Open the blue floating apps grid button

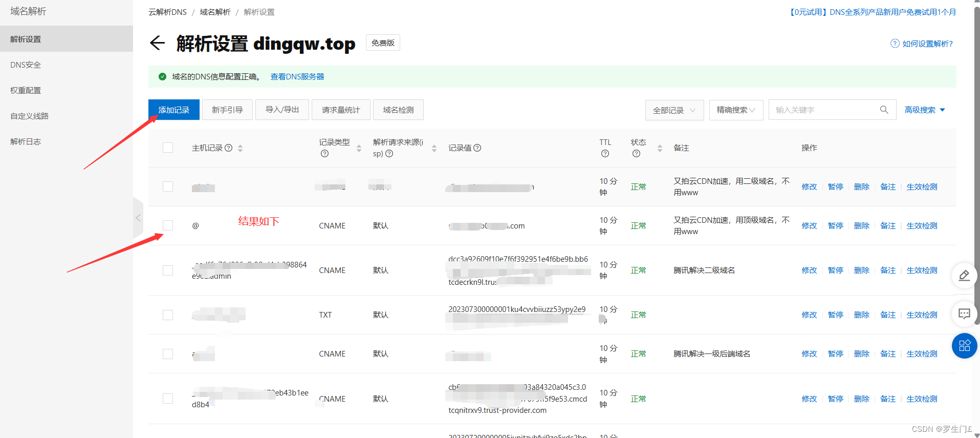pyautogui.click(x=964, y=346)
